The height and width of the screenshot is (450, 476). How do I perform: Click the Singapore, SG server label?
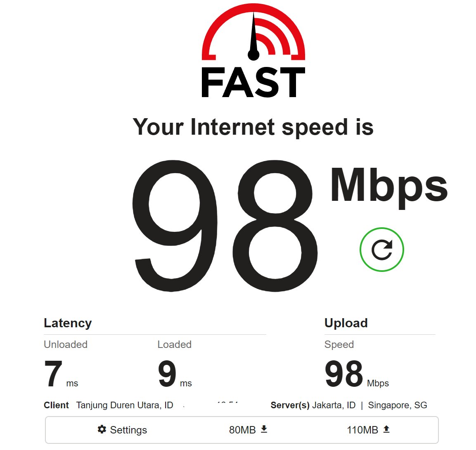point(398,405)
